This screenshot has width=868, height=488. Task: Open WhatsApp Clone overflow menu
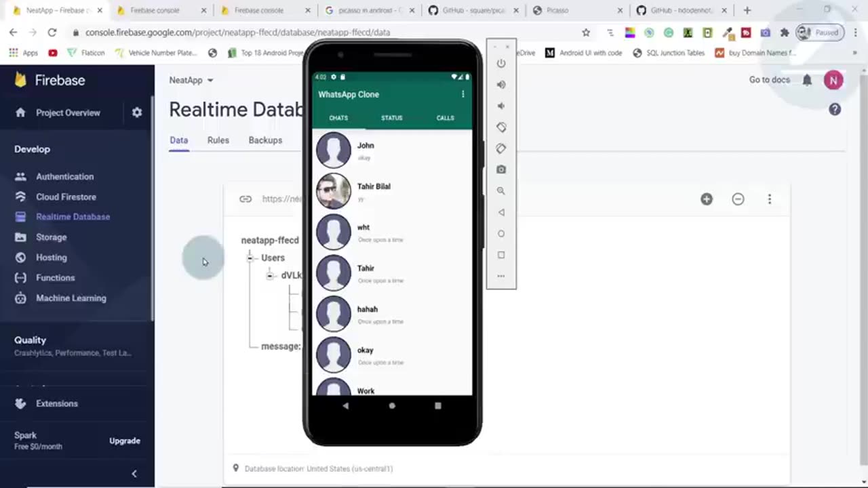click(463, 94)
